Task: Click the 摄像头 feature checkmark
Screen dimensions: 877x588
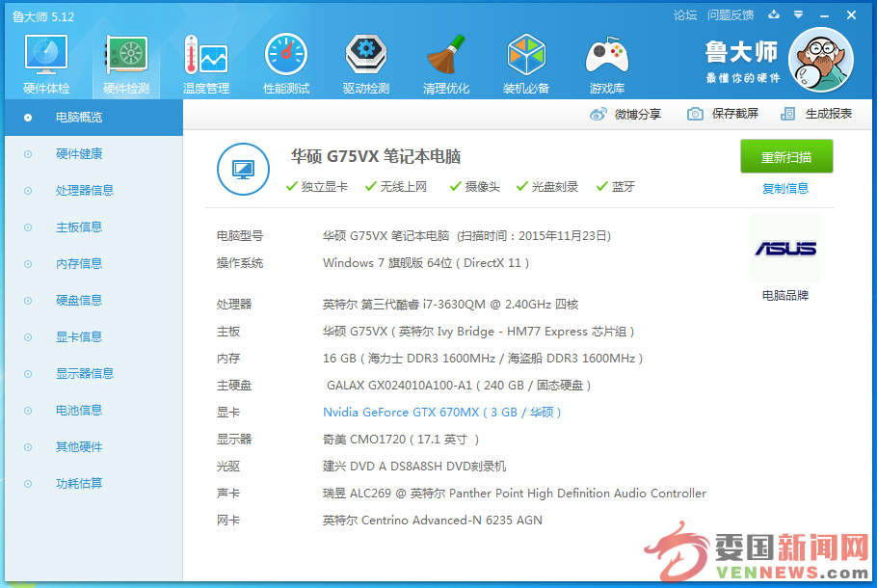Action: pyautogui.click(x=456, y=186)
